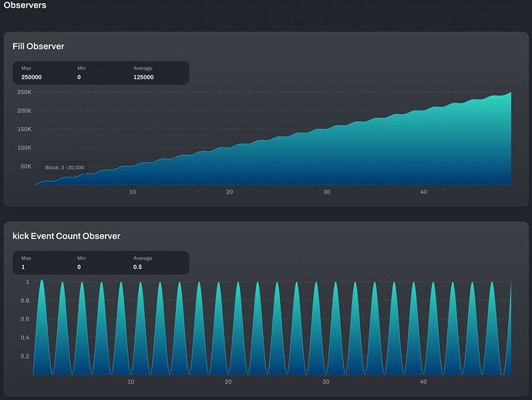Click x-axis tick 40 in Fill Observer chart
The width and height of the screenshot is (532, 400).
tap(424, 192)
